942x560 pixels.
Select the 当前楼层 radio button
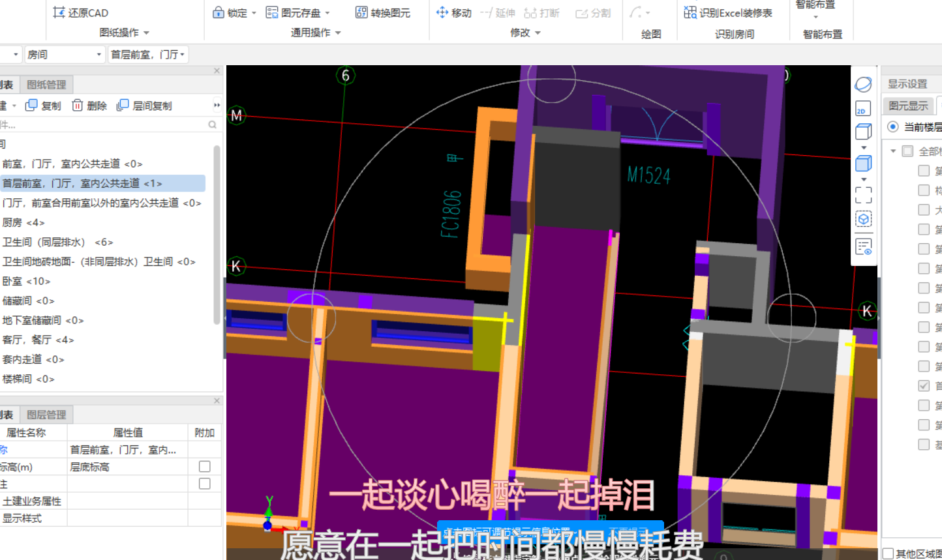tap(893, 126)
